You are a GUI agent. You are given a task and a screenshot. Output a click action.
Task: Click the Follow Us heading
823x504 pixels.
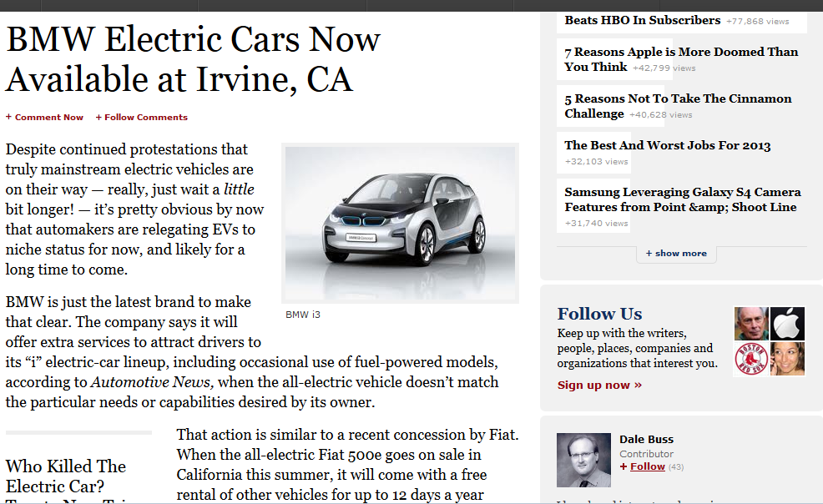point(599,314)
